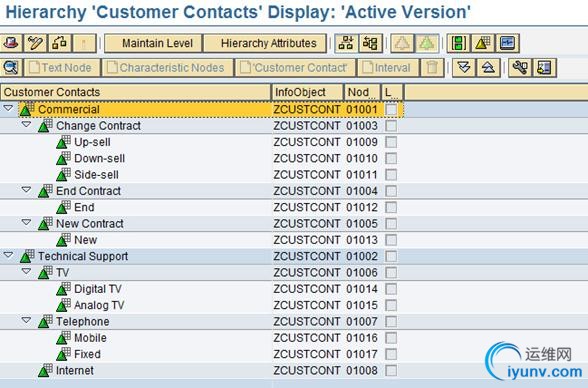Image resolution: width=588 pixels, height=388 pixels.
Task: Collapse all nodes with the double up arrow
Action: 488,68
